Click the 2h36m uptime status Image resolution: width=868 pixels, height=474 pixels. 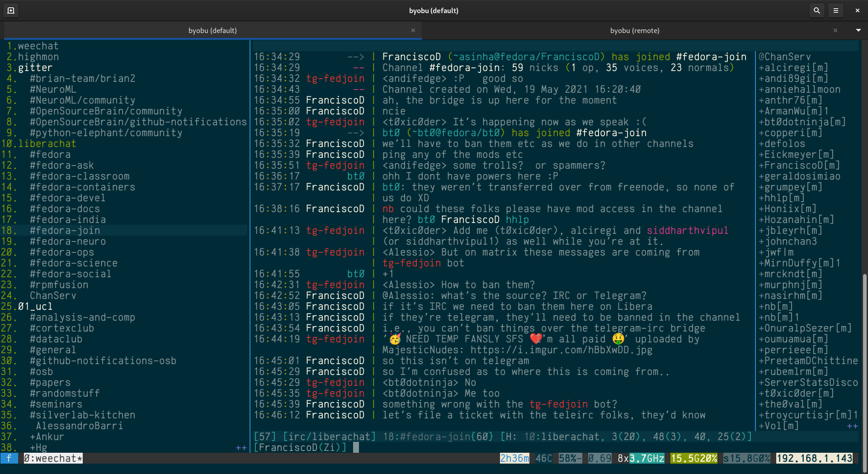[514, 459]
